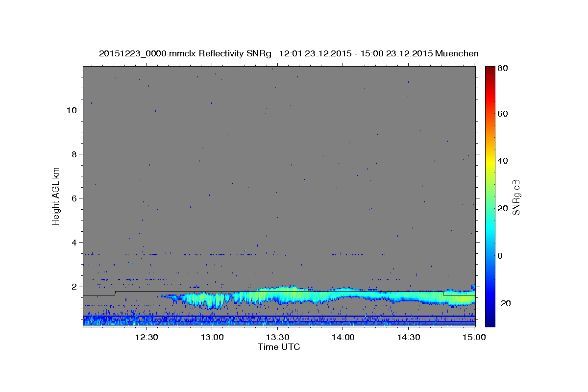Click the 'Time UTC' x-axis label
Viewport: 588px width, 392px height.
(279, 347)
